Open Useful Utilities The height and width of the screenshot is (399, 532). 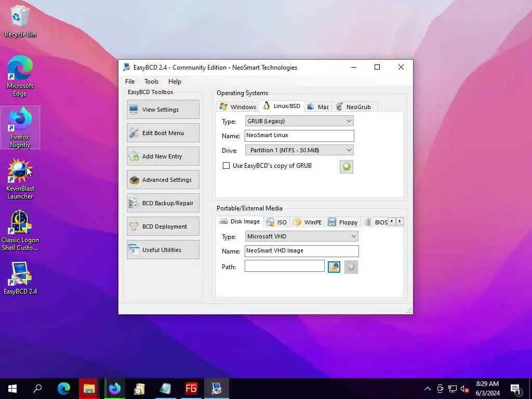pyautogui.click(x=163, y=250)
